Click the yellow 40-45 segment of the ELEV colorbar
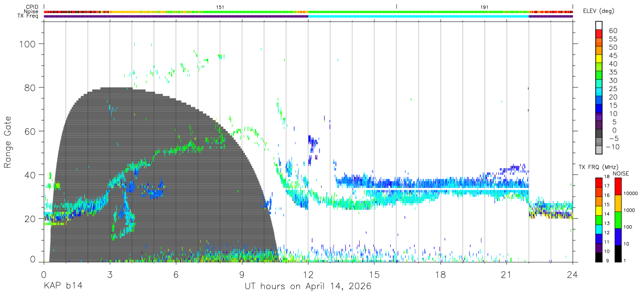The height and width of the screenshot is (297, 644). [599, 59]
